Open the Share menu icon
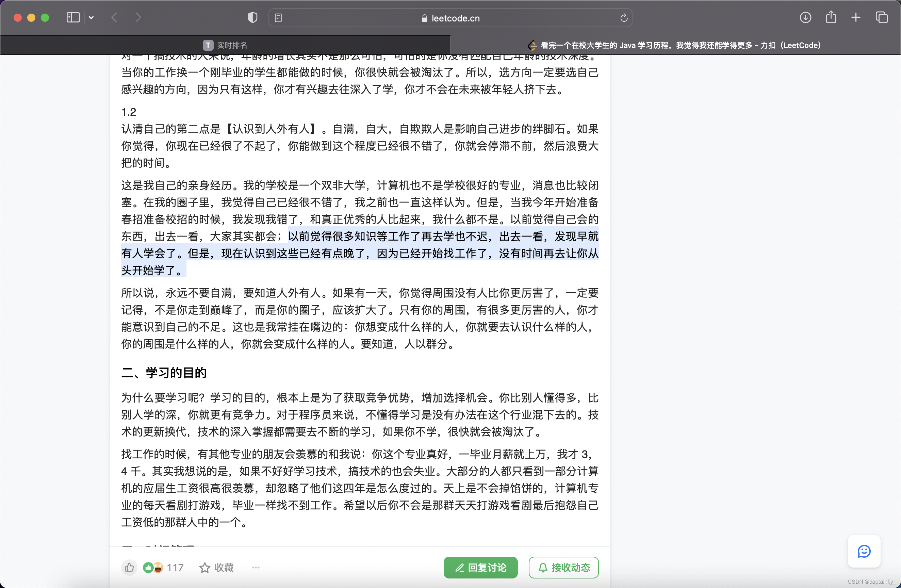901x588 pixels. click(831, 17)
